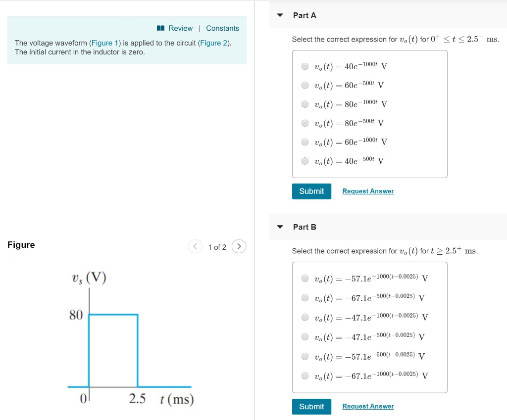Select answer vo(t) = 80e^-500t V

(x=305, y=123)
